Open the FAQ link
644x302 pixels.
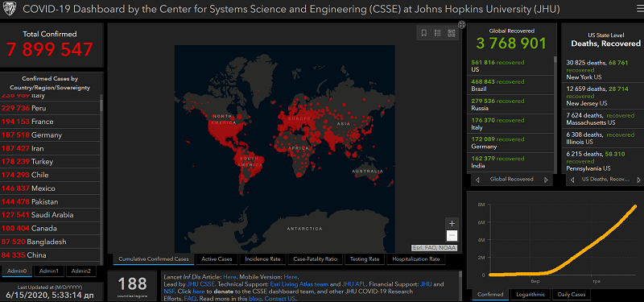click(x=189, y=299)
